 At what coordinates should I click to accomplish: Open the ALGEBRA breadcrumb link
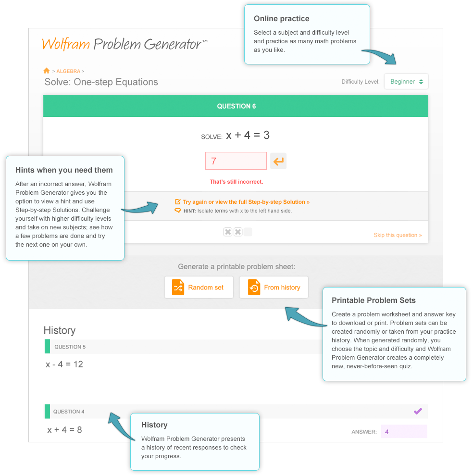[68, 71]
